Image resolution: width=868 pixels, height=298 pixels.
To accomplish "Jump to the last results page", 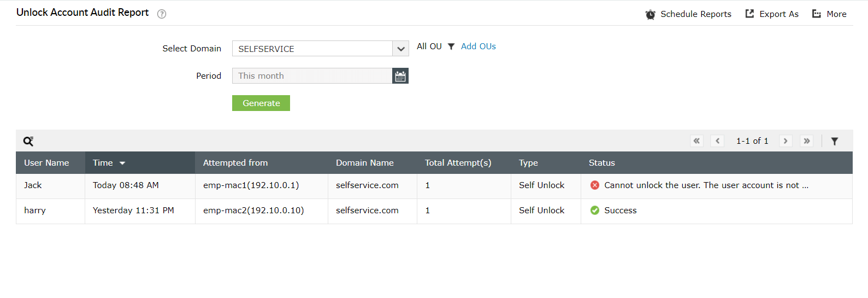I will point(806,141).
